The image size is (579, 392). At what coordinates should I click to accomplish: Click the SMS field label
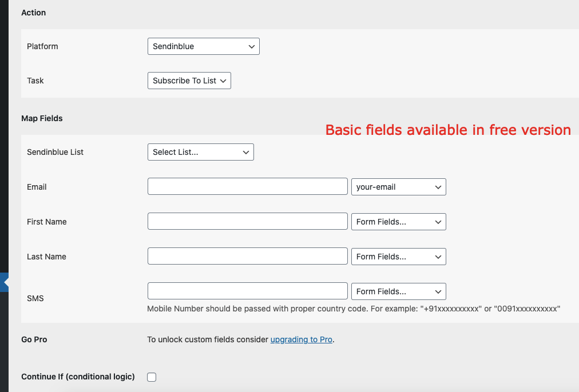point(35,298)
